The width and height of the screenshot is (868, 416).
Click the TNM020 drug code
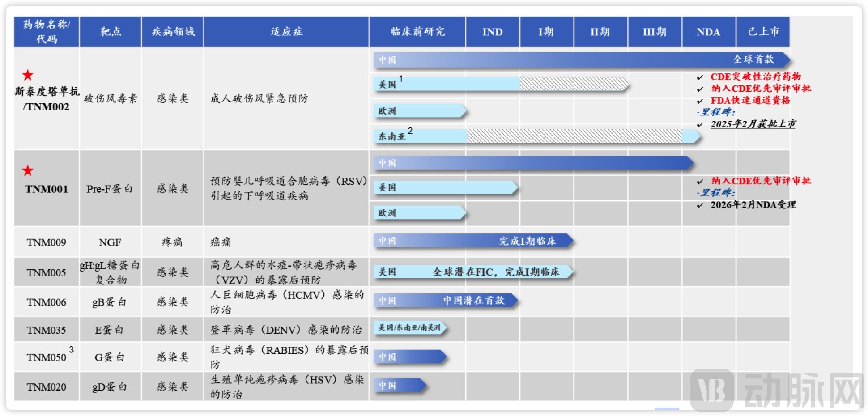click(47, 387)
